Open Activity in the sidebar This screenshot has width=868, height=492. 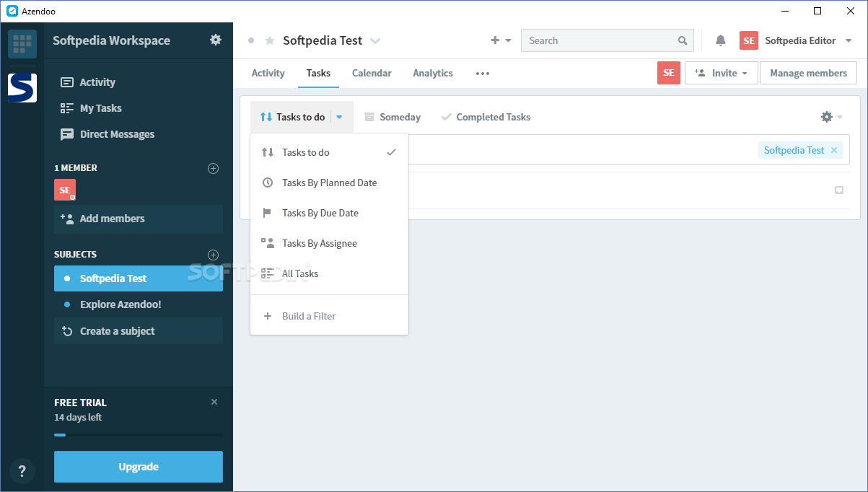coord(88,82)
